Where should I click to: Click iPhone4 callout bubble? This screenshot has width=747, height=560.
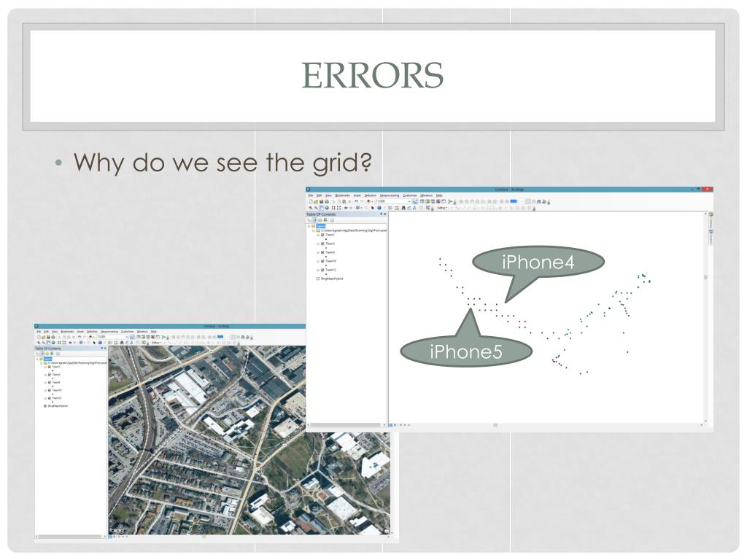click(x=538, y=262)
